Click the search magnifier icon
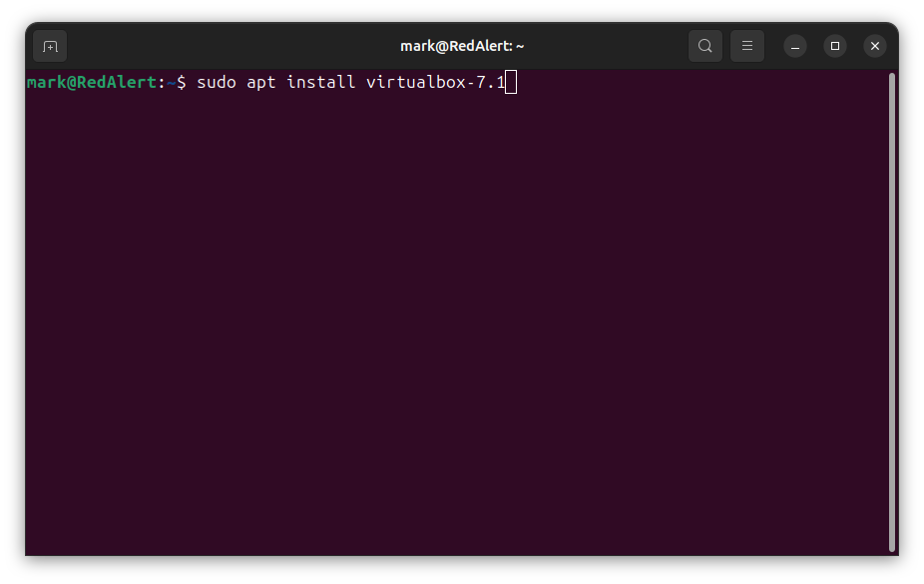The width and height of the screenshot is (924, 584). 704,46
